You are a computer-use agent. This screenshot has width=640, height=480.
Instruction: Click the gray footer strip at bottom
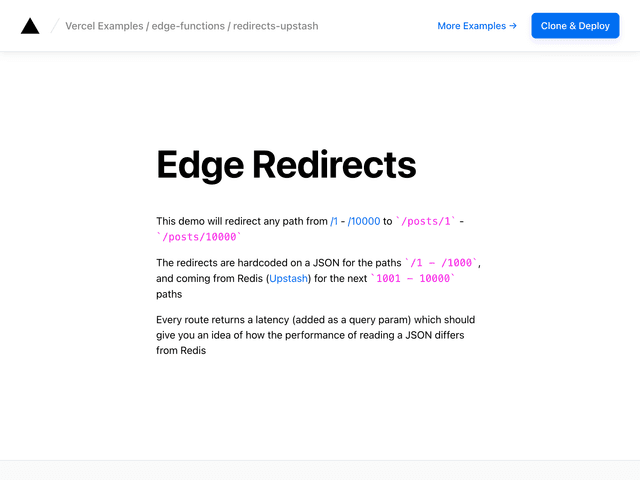click(320, 470)
